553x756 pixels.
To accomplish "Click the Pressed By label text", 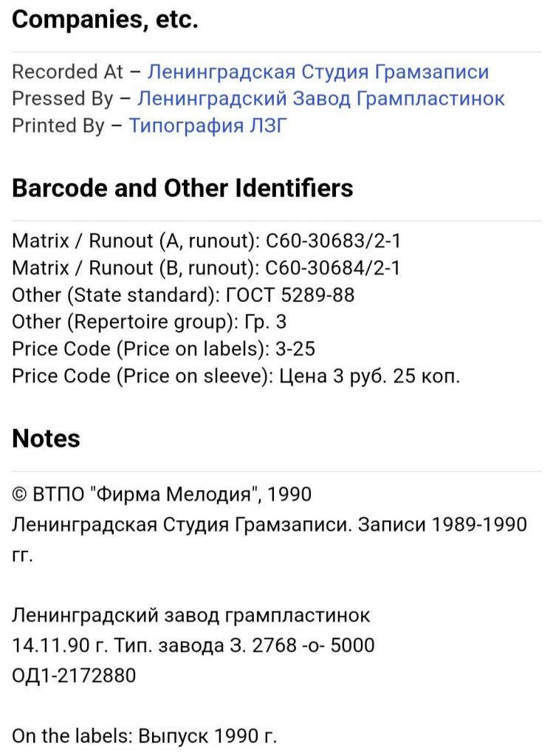I will coord(62,98).
